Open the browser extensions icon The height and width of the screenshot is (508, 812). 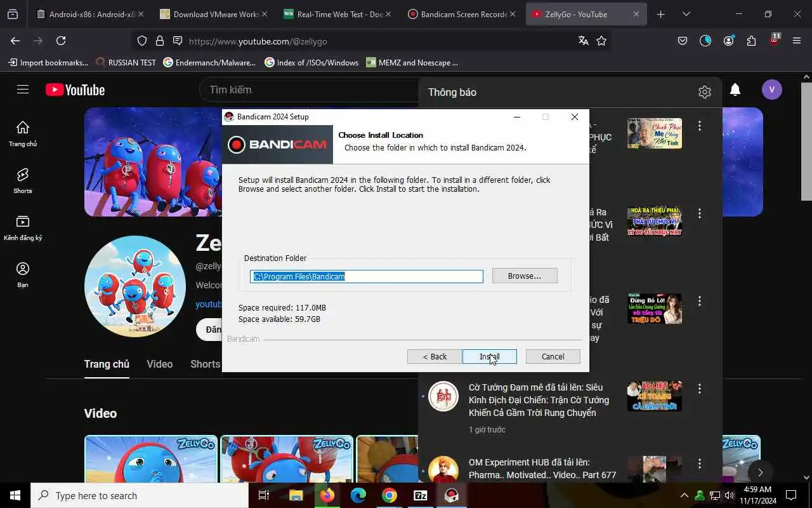[x=751, y=41]
